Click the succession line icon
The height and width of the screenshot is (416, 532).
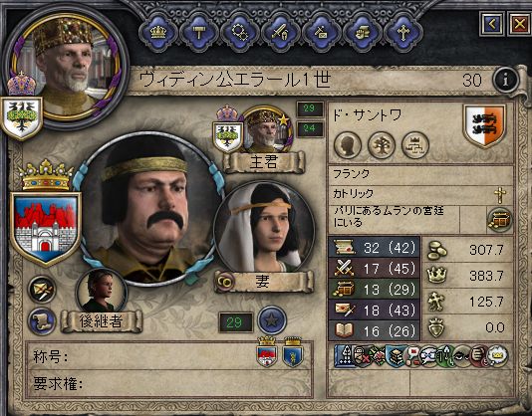pos(415,145)
